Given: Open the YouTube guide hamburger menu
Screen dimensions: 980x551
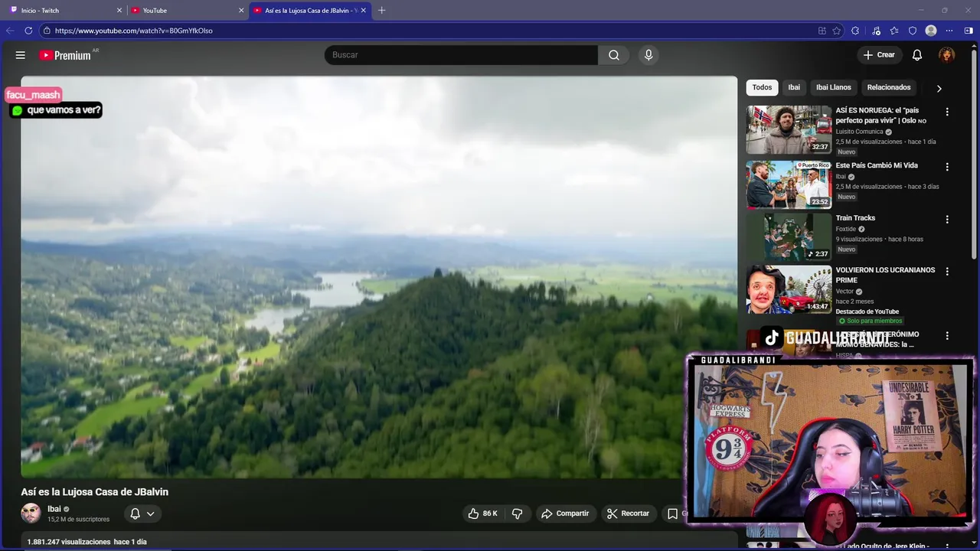Looking at the screenshot, I should 21,55.
